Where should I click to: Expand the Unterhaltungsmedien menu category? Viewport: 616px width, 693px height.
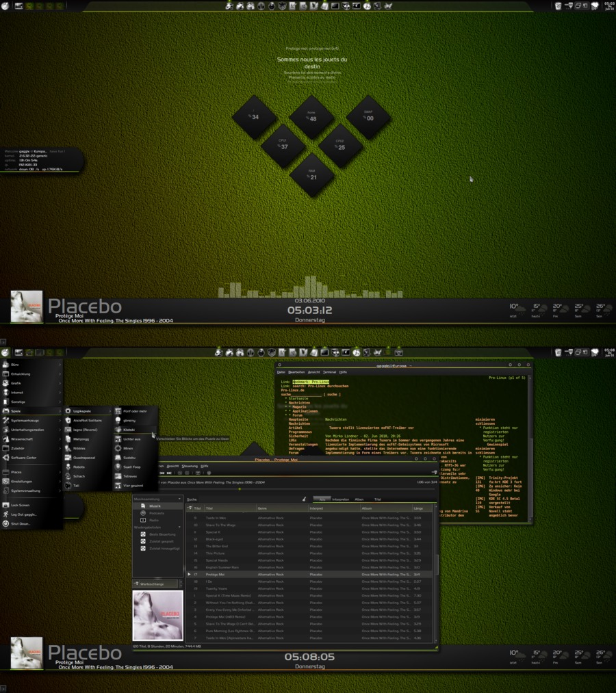(x=31, y=430)
